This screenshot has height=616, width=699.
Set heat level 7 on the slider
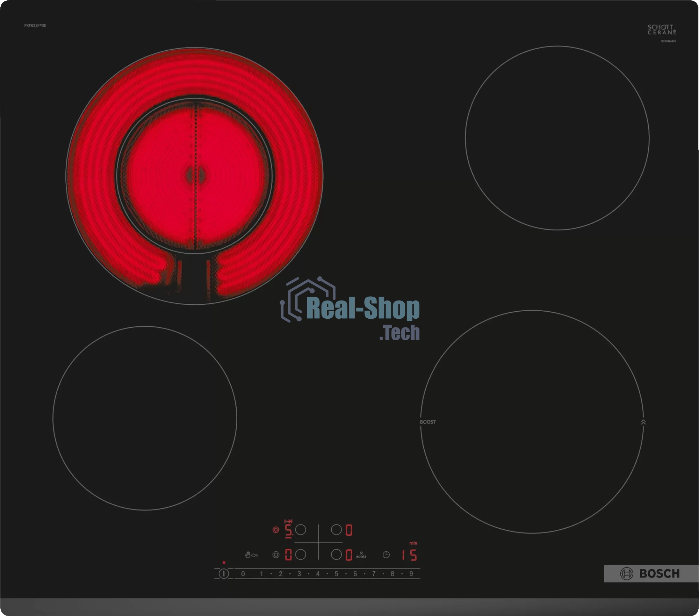coord(374,574)
